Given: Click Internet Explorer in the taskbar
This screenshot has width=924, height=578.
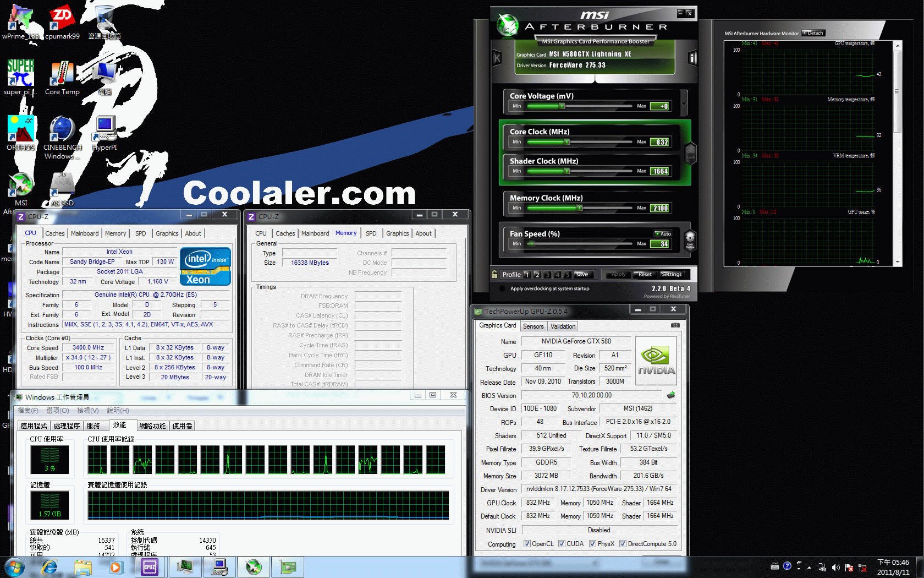Looking at the screenshot, I should (x=50, y=566).
